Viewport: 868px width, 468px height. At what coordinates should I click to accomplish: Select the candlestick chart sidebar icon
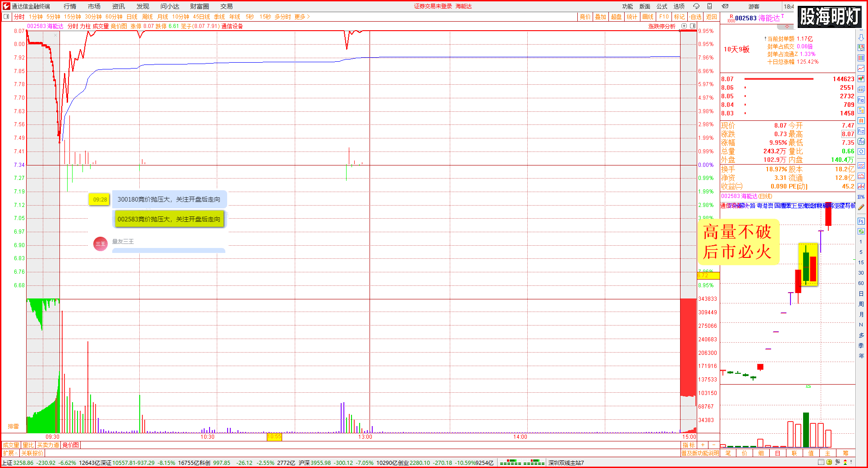(x=861, y=79)
